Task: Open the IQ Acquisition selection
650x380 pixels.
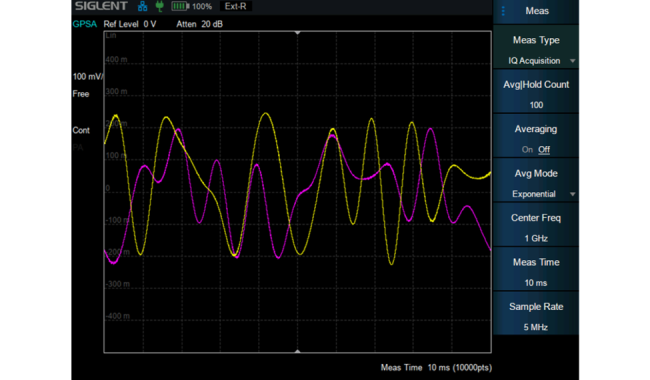Action: (x=534, y=61)
